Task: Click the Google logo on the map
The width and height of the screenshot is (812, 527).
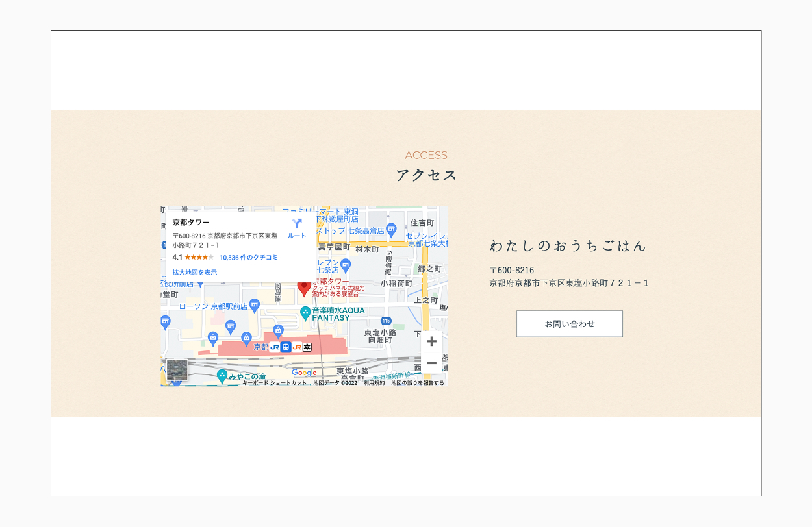Action: click(304, 373)
